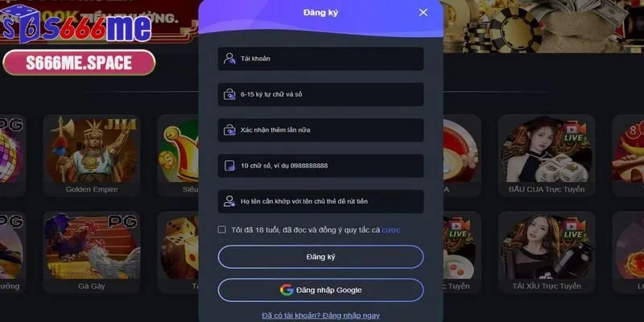Click the Đăng nhập Google button
Viewport: 644px width, 322px height.
(x=320, y=290)
